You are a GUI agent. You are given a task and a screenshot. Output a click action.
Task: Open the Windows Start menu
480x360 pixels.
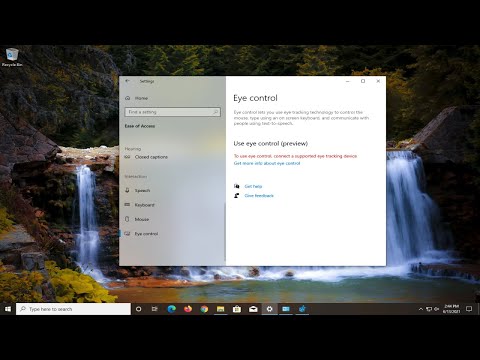point(8,309)
